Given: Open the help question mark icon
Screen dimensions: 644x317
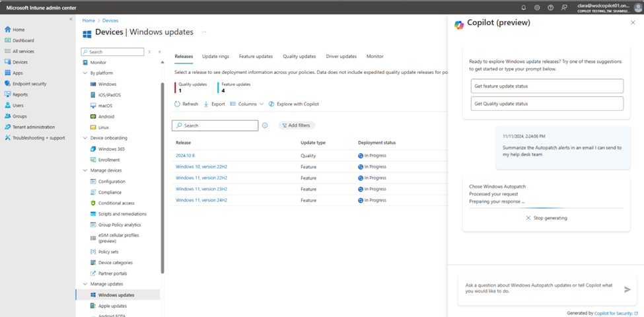Looking at the screenshot, I should pos(550,7).
